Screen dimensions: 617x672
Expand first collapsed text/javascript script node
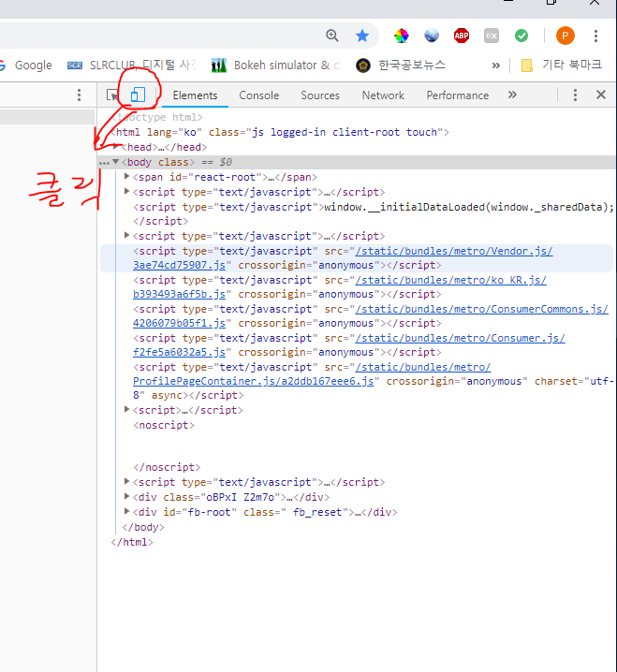(127, 191)
